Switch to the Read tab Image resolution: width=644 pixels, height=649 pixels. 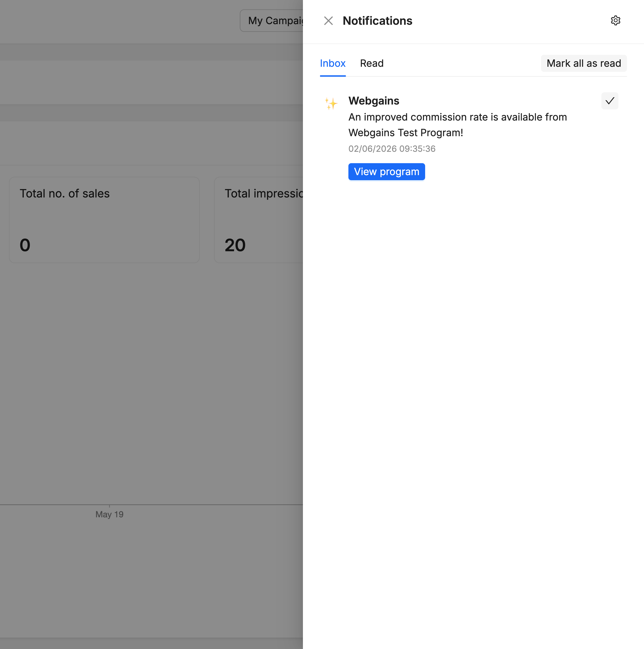pos(371,63)
